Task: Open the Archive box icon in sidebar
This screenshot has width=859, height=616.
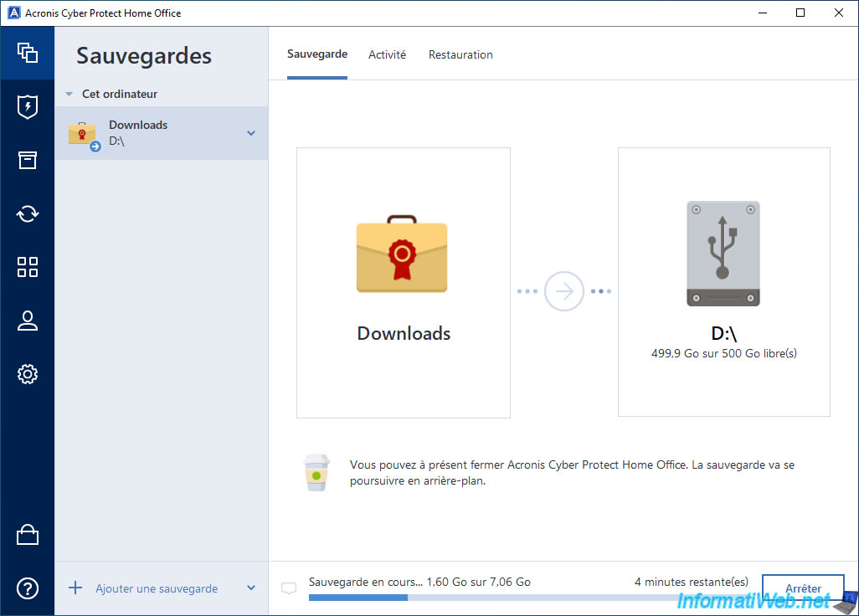Action: point(28,160)
